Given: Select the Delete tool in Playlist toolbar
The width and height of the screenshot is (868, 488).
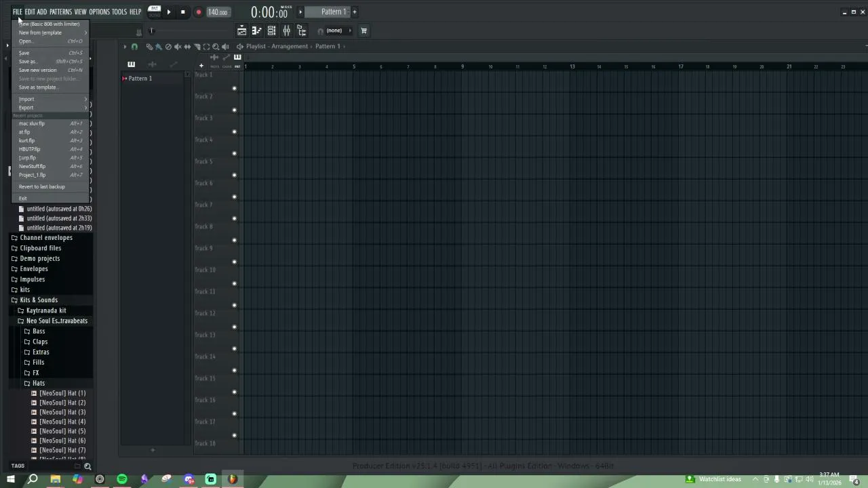Looking at the screenshot, I should coord(168,47).
